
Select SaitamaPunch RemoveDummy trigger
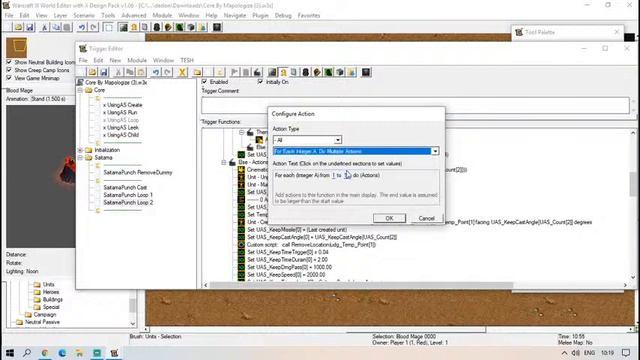pos(138,172)
